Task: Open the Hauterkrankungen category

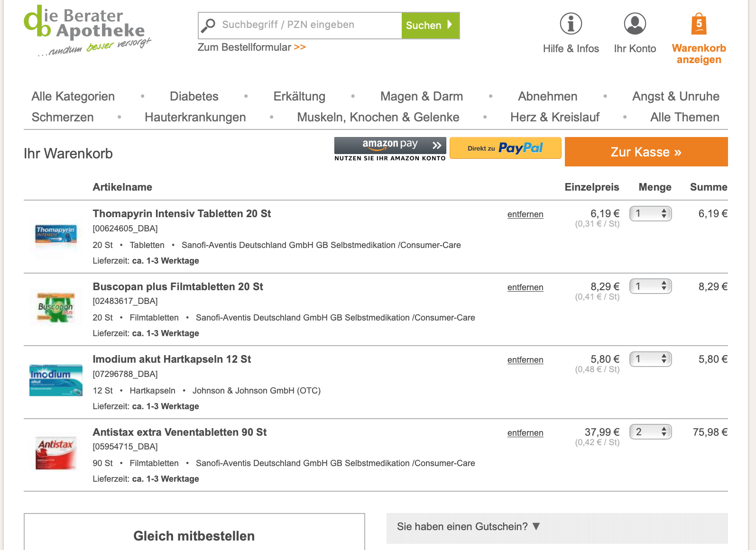Action: [x=195, y=117]
